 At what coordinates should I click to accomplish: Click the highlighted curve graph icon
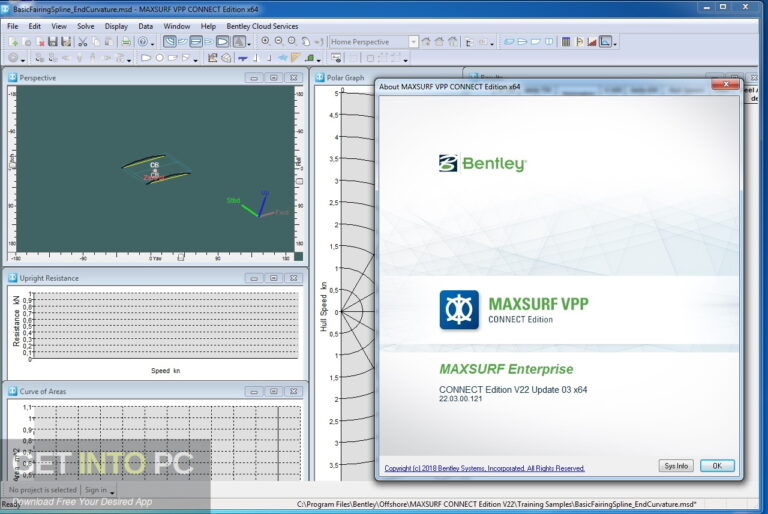[605, 42]
